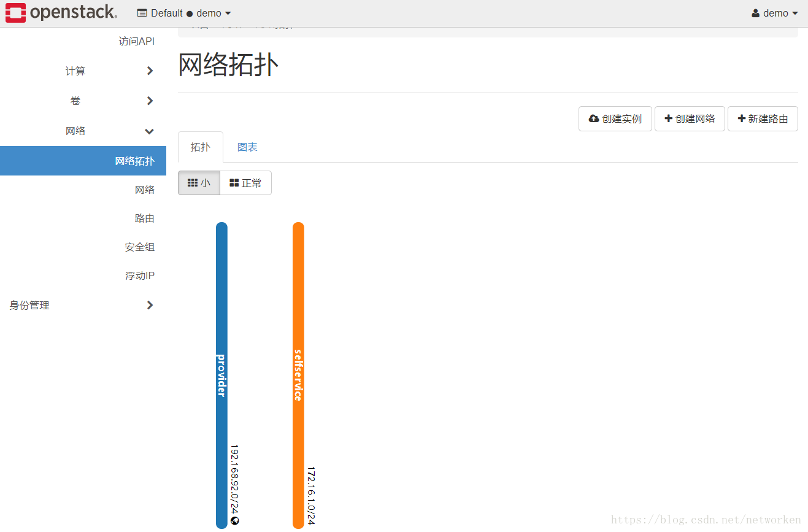Screen dimensions: 808x532
Task: Click the orange selfservice network bar
Action: point(298,374)
